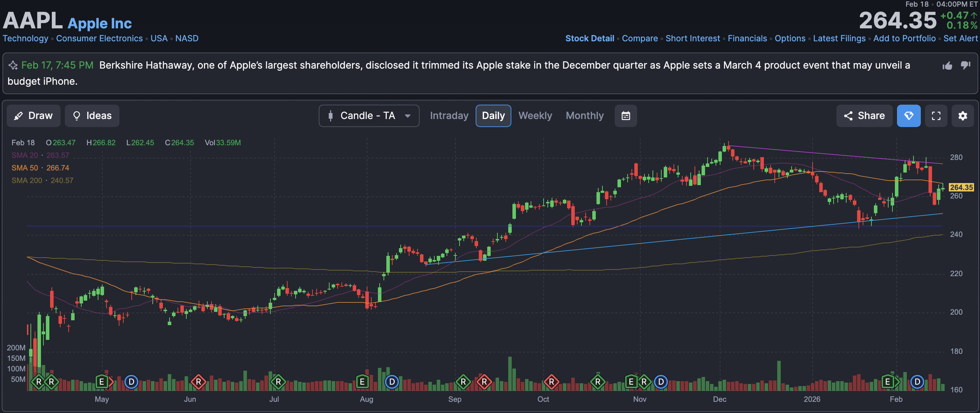Click the thumbs down icon on news
Screen dimensions: 980x413
[x=966, y=65]
